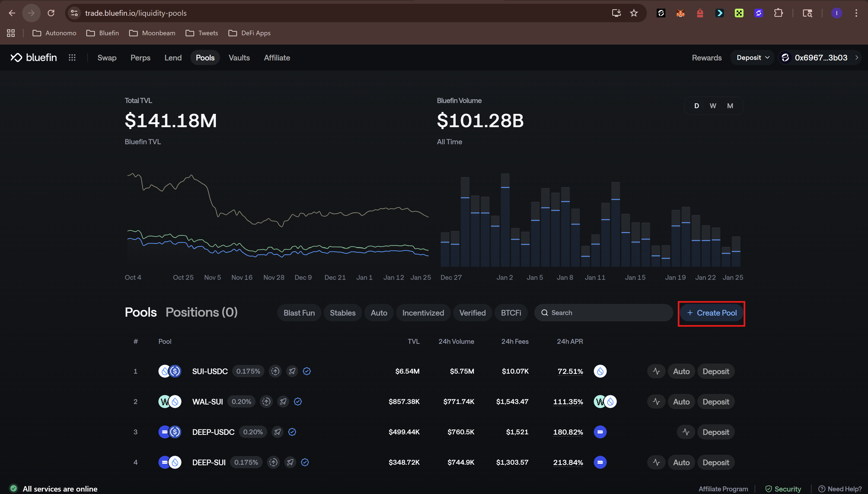This screenshot has height=494, width=868.
Task: Click the pool Search field
Action: pyautogui.click(x=607, y=313)
